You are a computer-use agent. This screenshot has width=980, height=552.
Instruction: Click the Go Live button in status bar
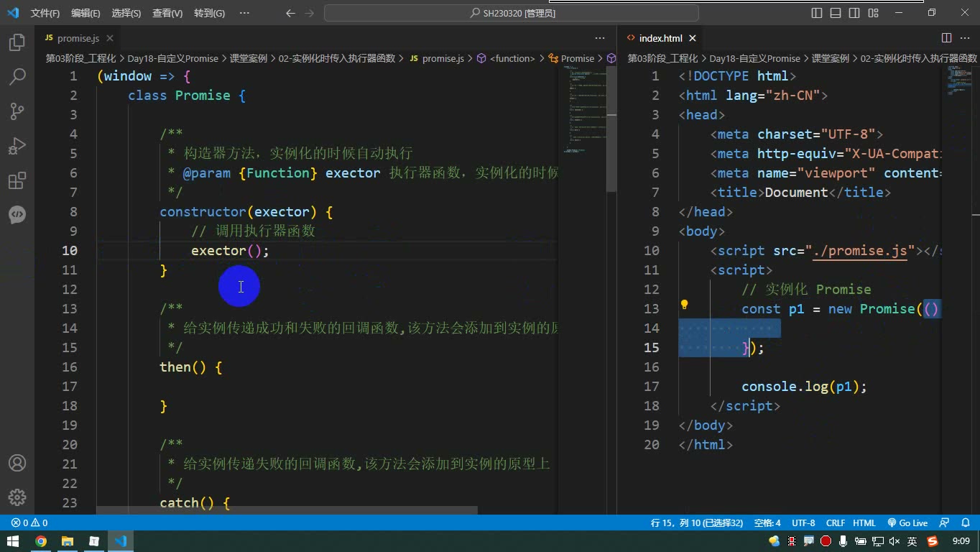908,523
